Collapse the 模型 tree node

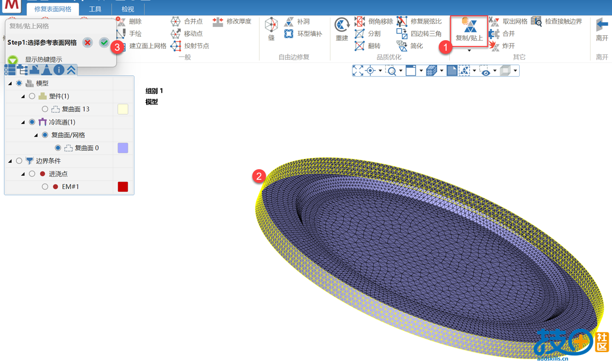[10, 84]
